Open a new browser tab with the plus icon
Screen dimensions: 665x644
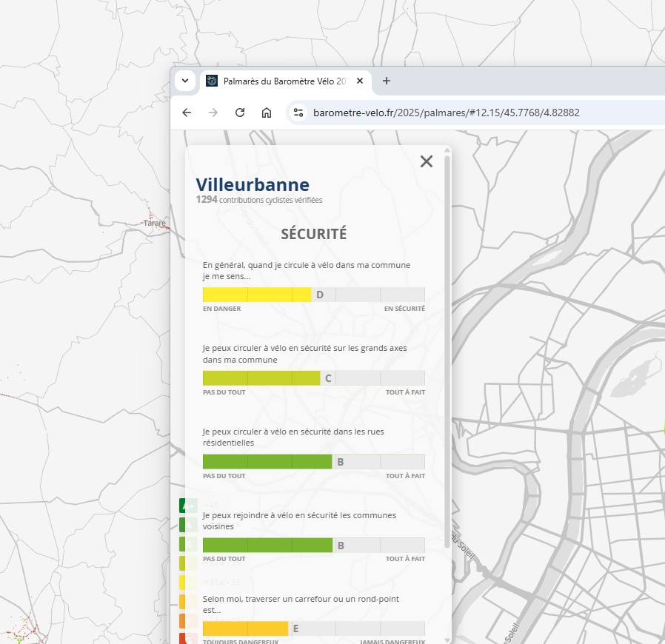[386, 81]
